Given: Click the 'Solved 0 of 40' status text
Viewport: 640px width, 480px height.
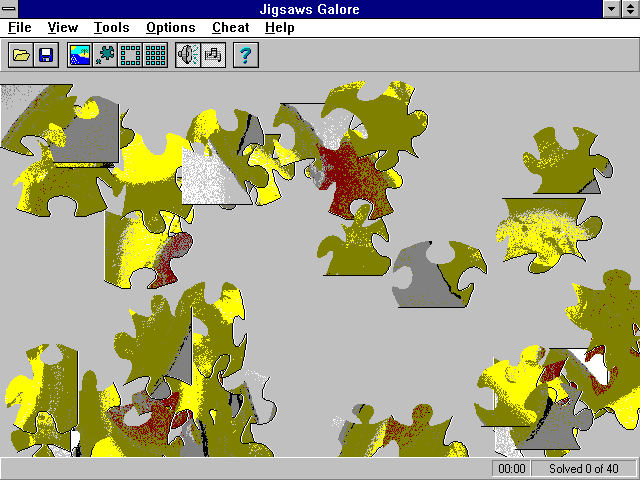Looking at the screenshot, I should (x=584, y=469).
